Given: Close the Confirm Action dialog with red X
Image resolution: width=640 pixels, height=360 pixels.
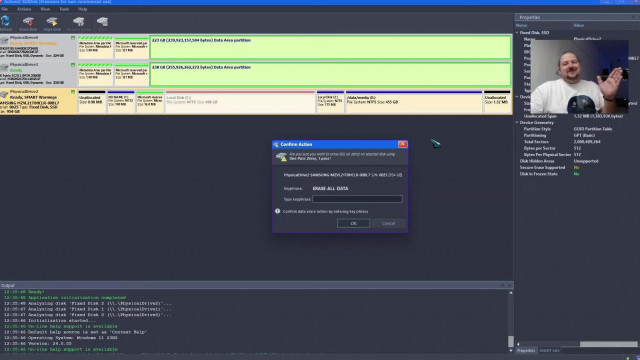Looking at the screenshot, I should [402, 144].
